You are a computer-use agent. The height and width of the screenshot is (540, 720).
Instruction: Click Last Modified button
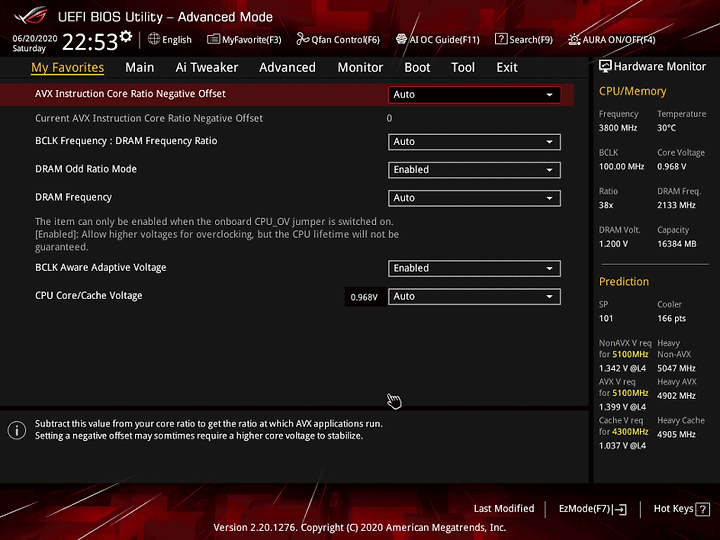[504, 509]
